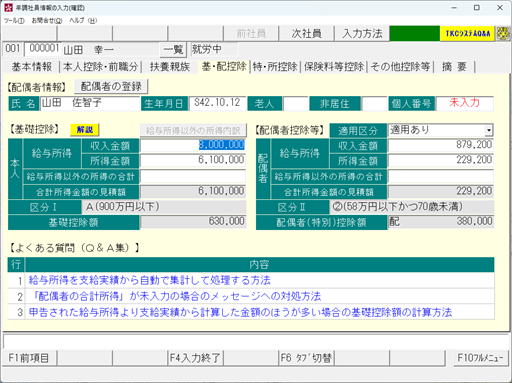Viewport: 512px width, 383px height.
Task: Click the 個人番号 field showing 未入力
Action: click(x=465, y=103)
